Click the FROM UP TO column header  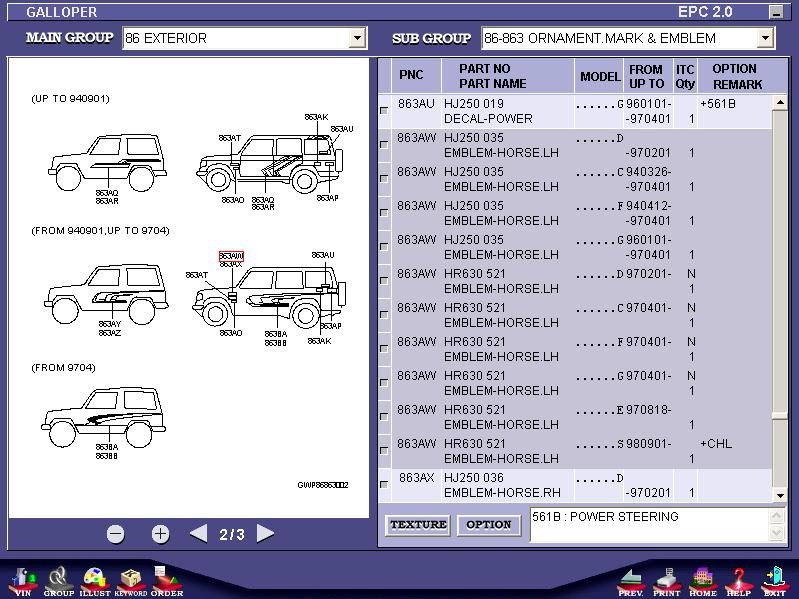pyautogui.click(x=647, y=76)
